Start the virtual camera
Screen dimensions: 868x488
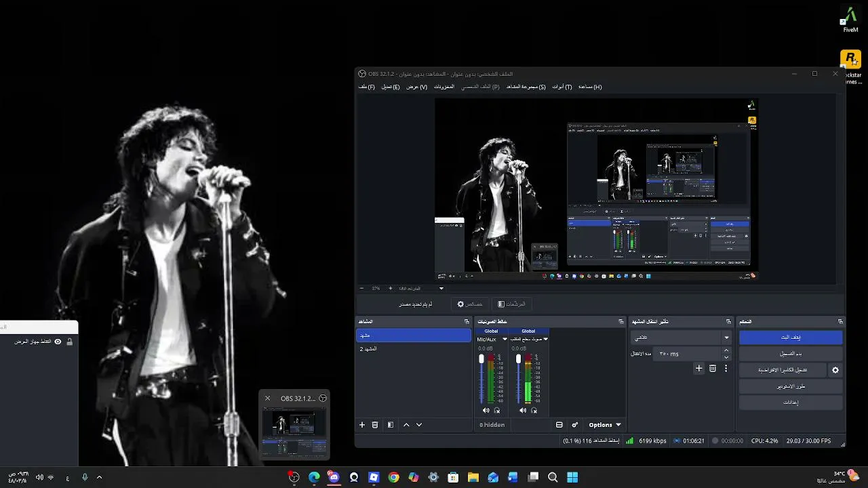[783, 370]
